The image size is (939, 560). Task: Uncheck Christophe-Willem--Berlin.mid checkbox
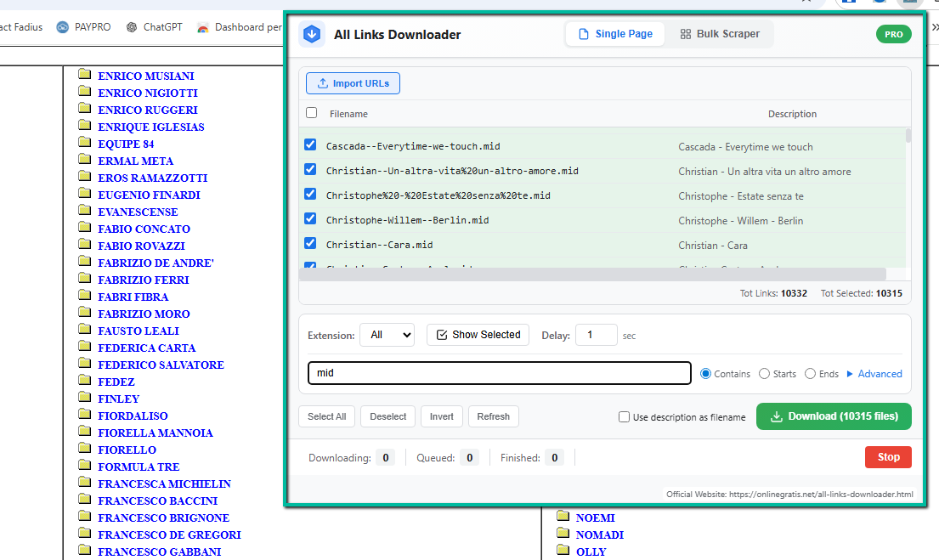pos(310,218)
